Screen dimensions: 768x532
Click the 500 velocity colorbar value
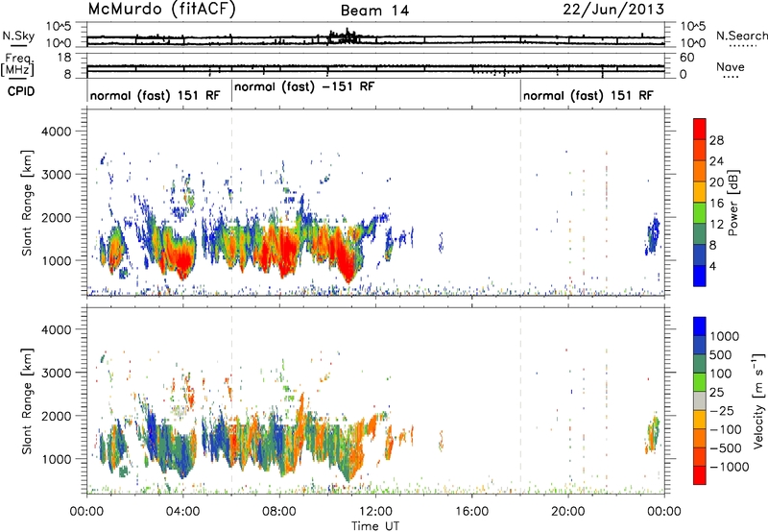[723, 355]
